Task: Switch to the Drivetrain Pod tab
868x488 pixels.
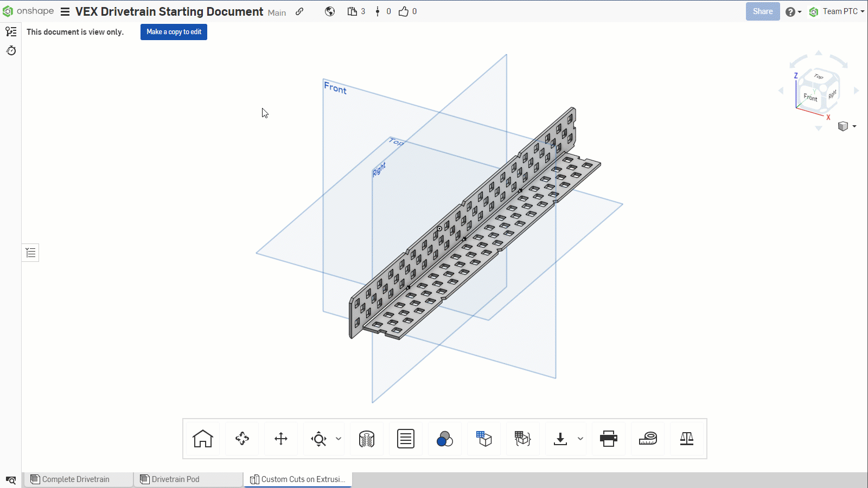Action: point(176,479)
